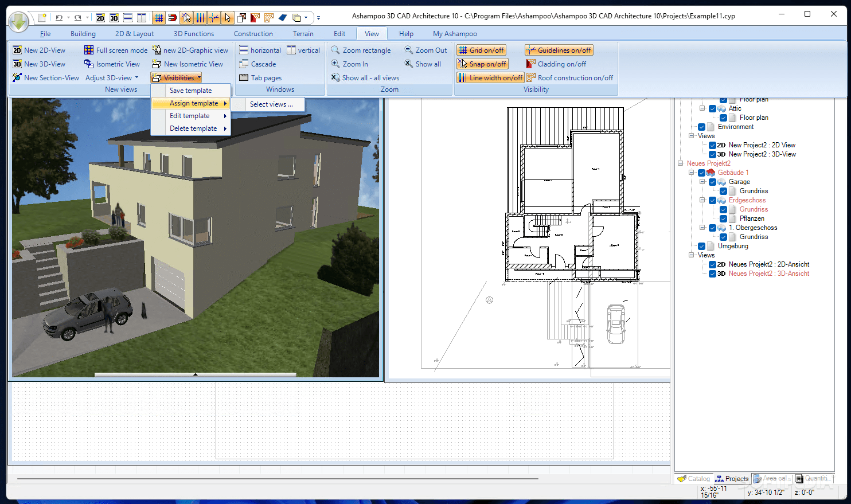Click the Show all zoom button
Image resolution: width=851 pixels, height=504 pixels.
tap(423, 64)
